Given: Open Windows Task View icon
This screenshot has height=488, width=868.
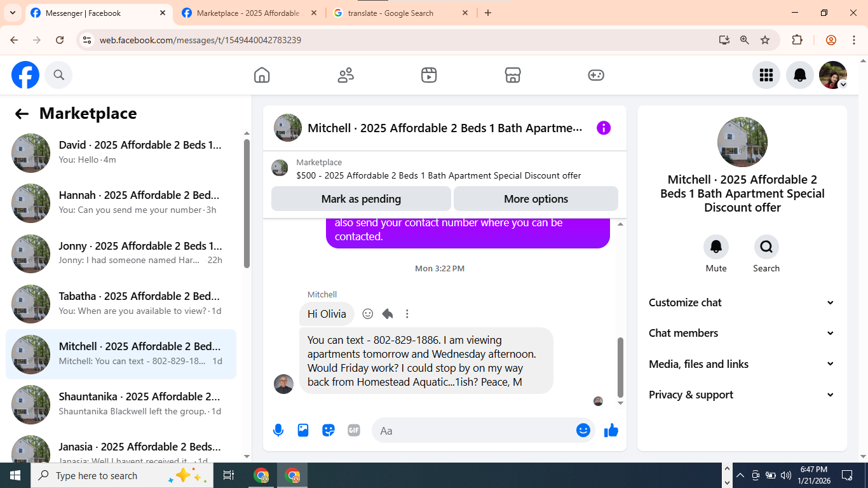Looking at the screenshot, I should click(x=229, y=475).
